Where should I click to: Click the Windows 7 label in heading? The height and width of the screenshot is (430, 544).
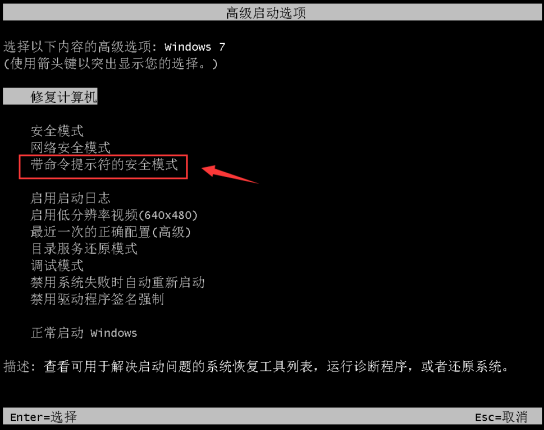click(x=195, y=47)
